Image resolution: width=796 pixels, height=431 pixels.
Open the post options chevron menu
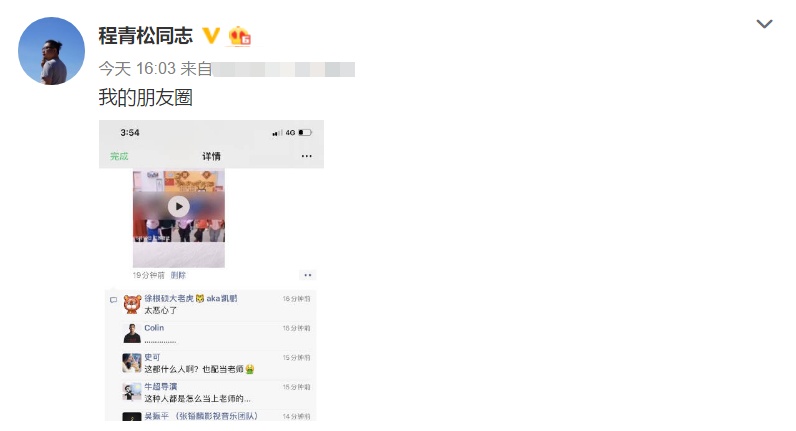point(764,24)
